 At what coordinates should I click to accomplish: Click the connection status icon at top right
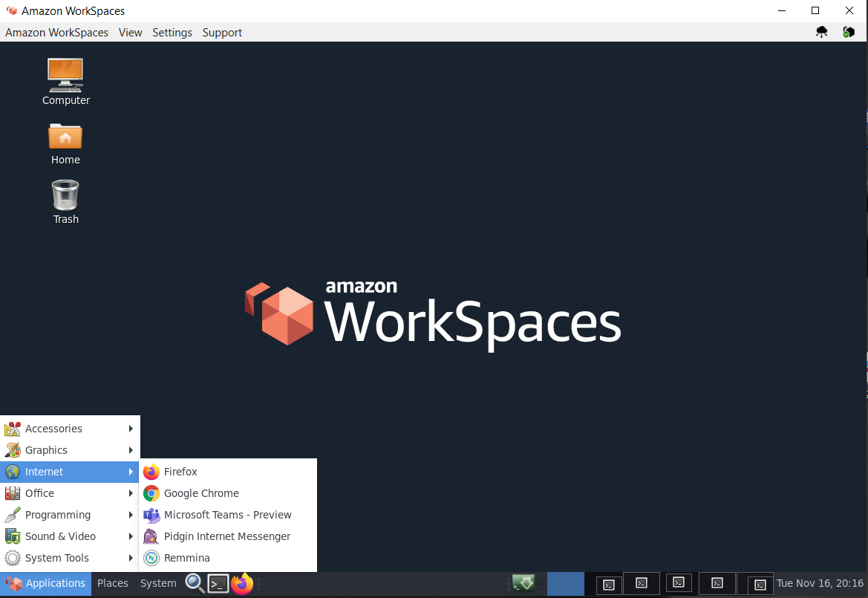coord(848,32)
